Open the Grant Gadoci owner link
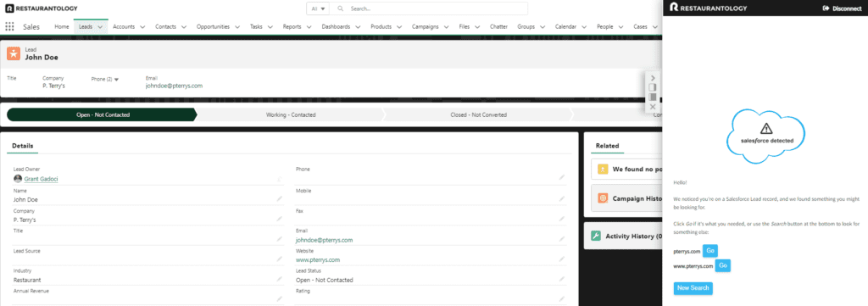 (41, 179)
